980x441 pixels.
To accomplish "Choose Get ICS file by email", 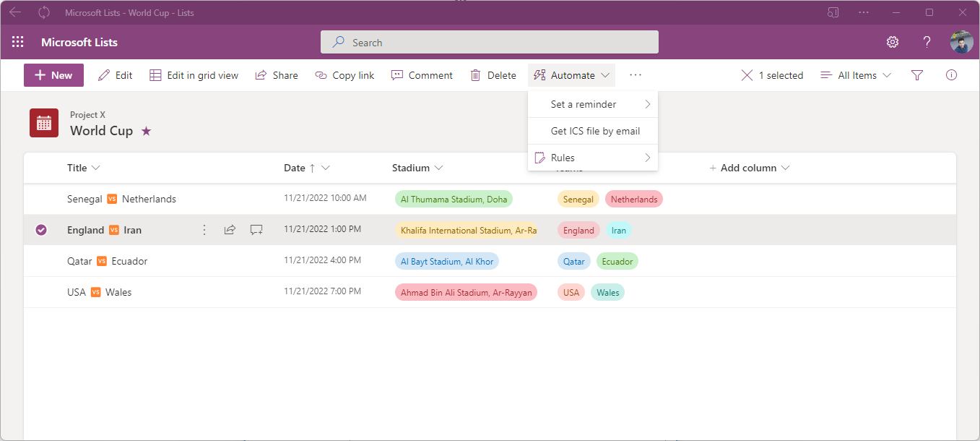I will point(595,131).
